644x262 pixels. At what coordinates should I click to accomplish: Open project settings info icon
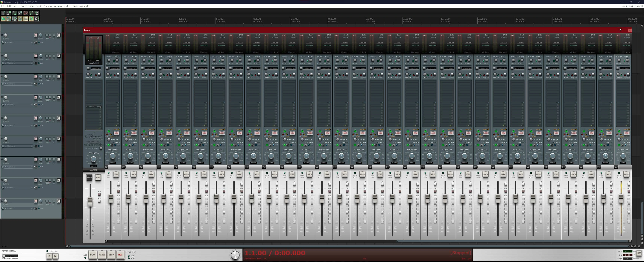pos(20,13)
